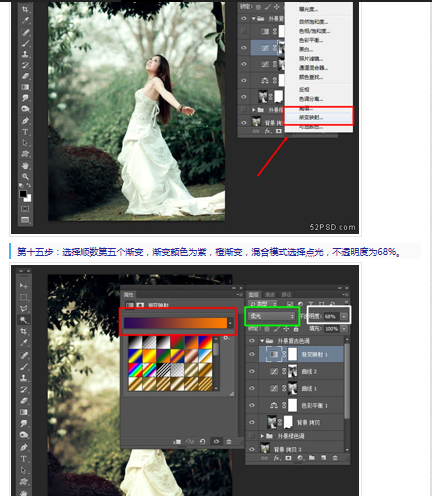
Task: Hide the 渐变映射 1 layer
Action: [x=252, y=354]
